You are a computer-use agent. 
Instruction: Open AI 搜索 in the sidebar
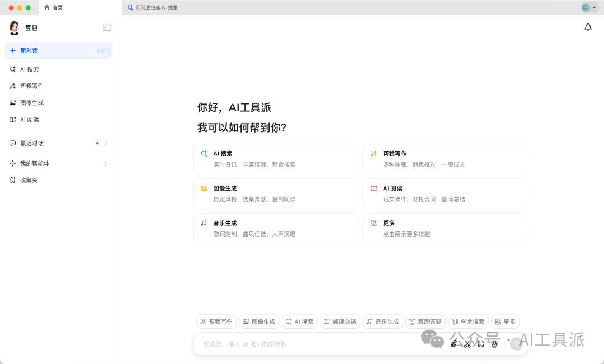(x=59, y=69)
